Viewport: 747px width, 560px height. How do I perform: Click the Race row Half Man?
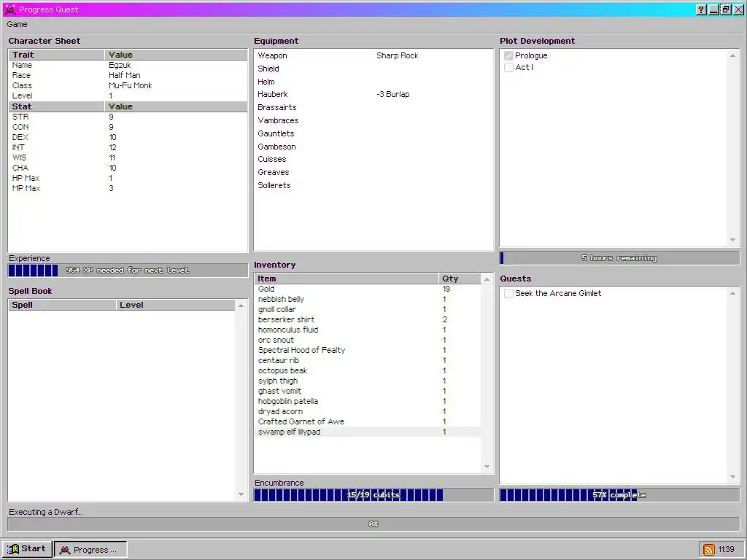128,75
